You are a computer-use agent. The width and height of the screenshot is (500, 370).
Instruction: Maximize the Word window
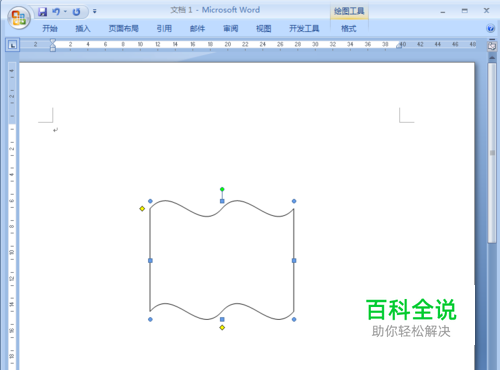coord(464,11)
